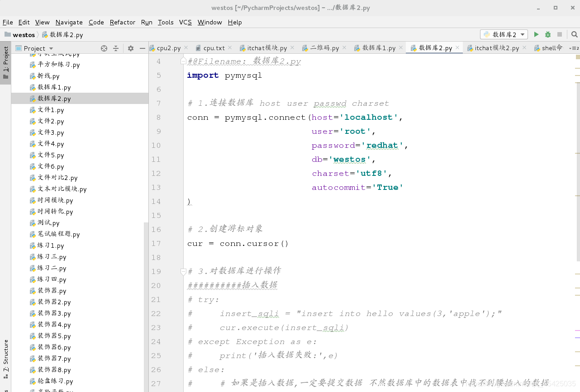Switch to the itchat模块2.py tab
Image resolution: width=580 pixels, height=392 pixels.
tap(496, 48)
